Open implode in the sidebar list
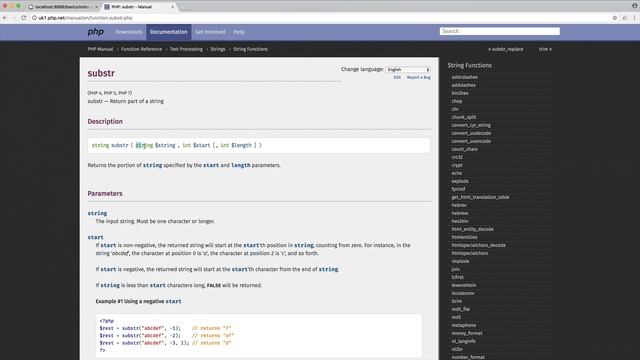 [460, 261]
